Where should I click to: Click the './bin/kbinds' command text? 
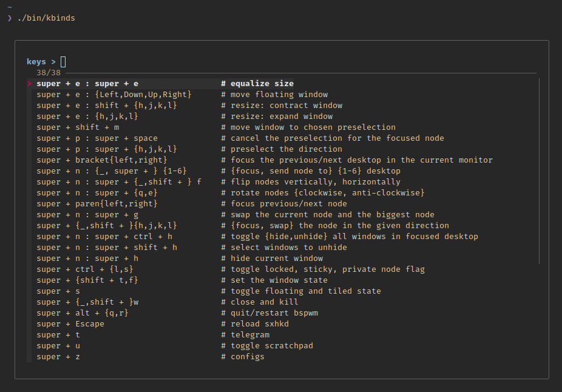46,18
